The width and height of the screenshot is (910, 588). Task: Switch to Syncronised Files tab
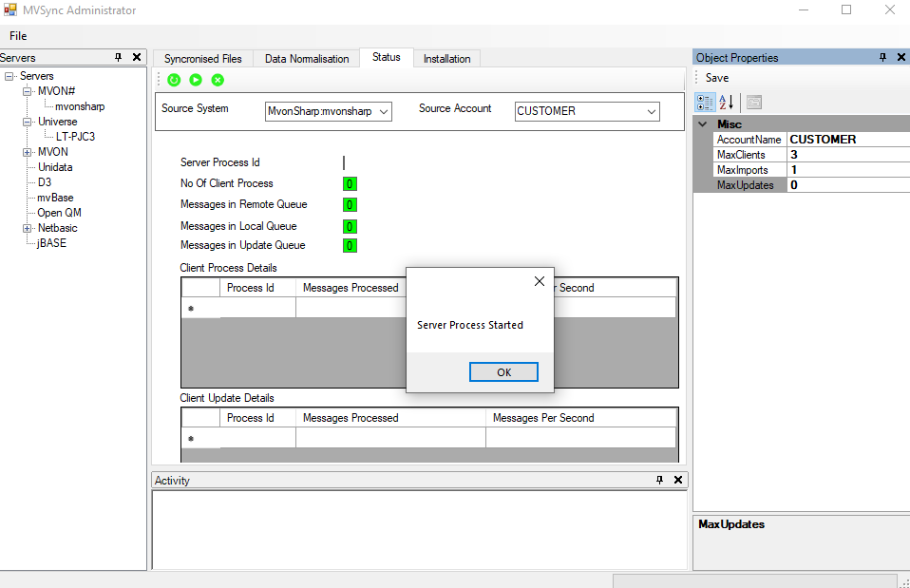[202, 59]
